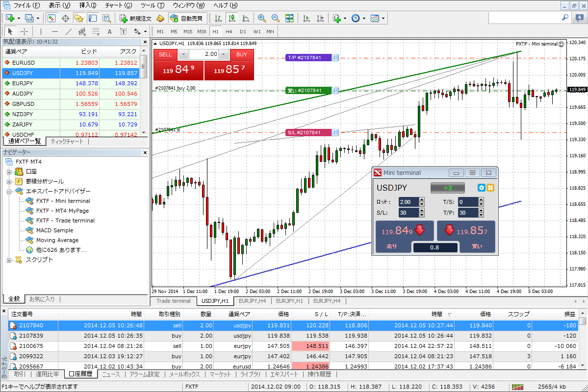588x392 pixels.
Task: Click the 新規注文 new order button
Action: click(x=136, y=18)
